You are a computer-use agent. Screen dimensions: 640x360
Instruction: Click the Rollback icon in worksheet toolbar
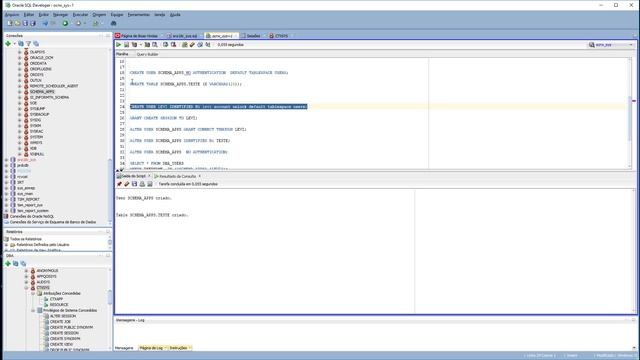pyautogui.click(x=173, y=45)
